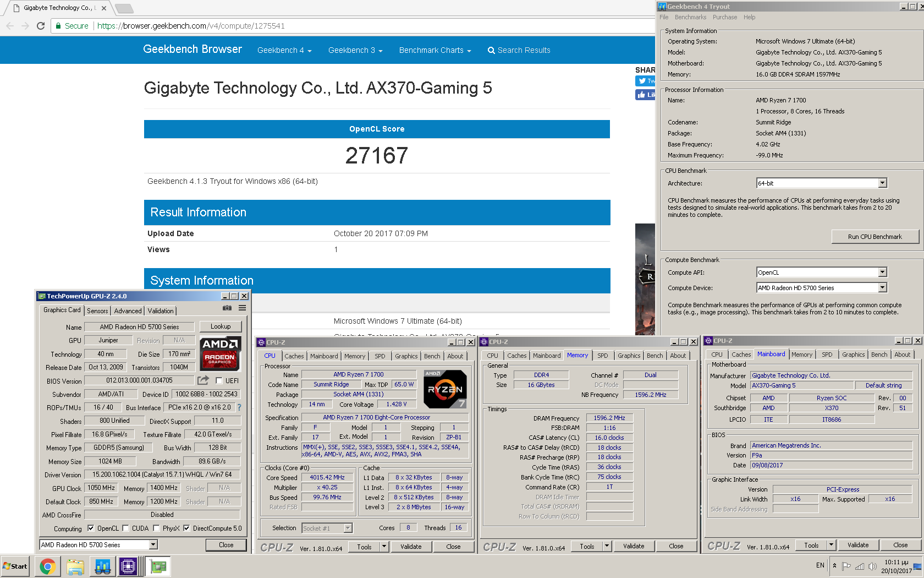Open the GPU-Z taskbar icon
Viewport: 924px width, 578px height.
click(x=158, y=566)
